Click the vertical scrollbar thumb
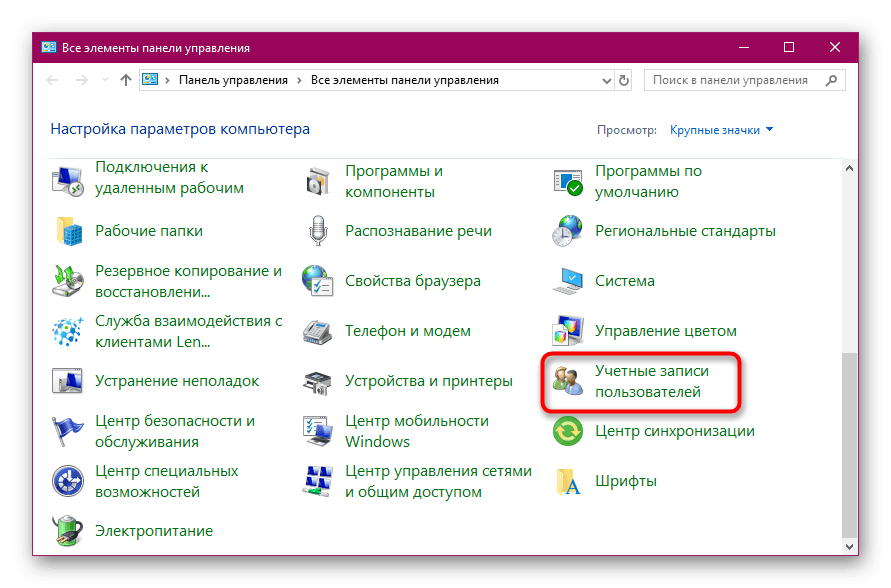This screenshot has height=588, width=891. click(x=849, y=445)
